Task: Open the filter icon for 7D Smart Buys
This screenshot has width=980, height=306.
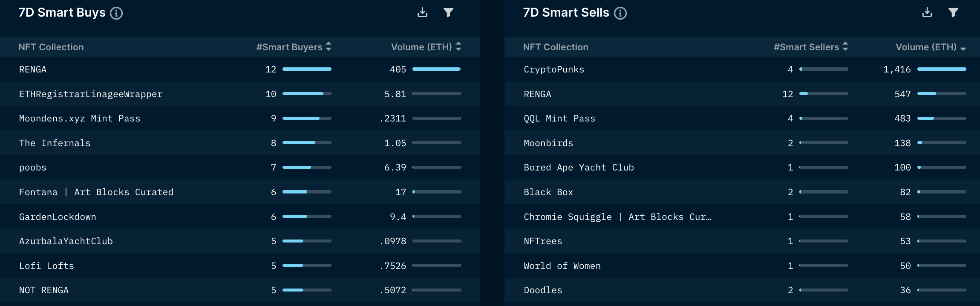Action: [448, 13]
